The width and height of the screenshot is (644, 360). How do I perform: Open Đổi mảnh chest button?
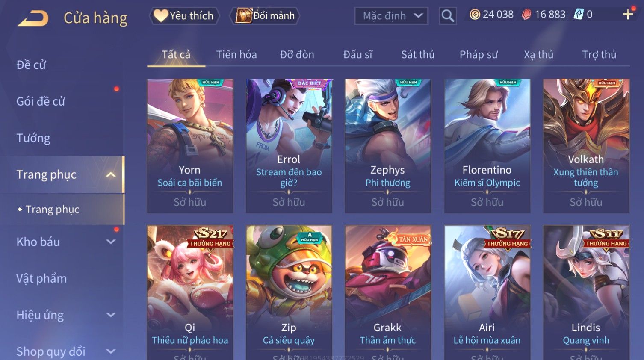265,16
